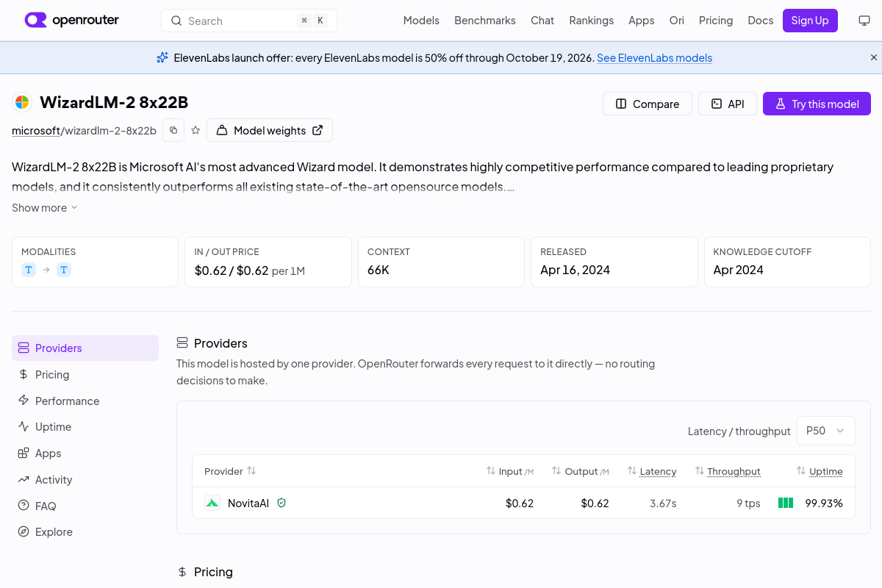
Task: Follow the See ElevenLabs models link
Action: [654, 57]
